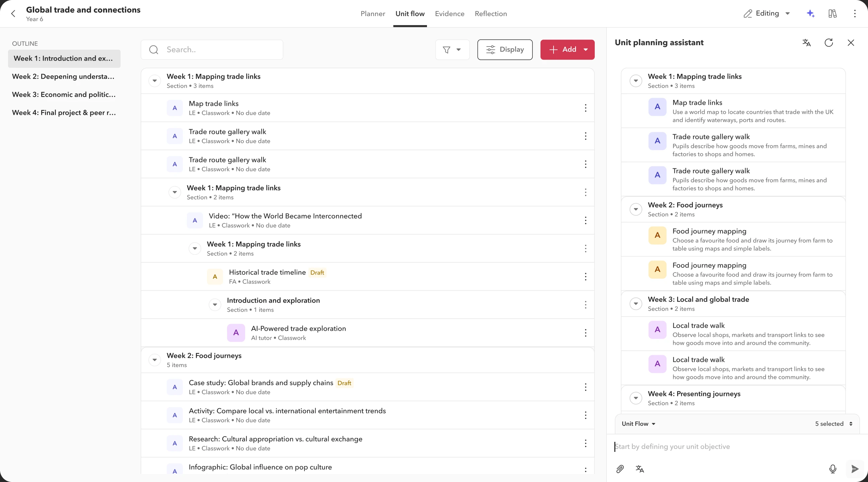This screenshot has width=868, height=482.
Task: Open the AI sparkle assistant icon
Action: 810,13
